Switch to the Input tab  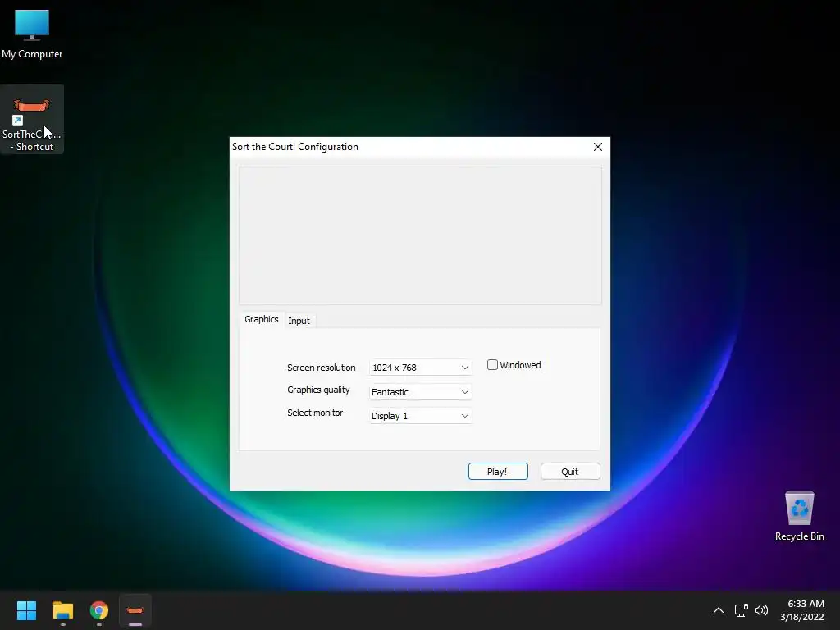[299, 321]
